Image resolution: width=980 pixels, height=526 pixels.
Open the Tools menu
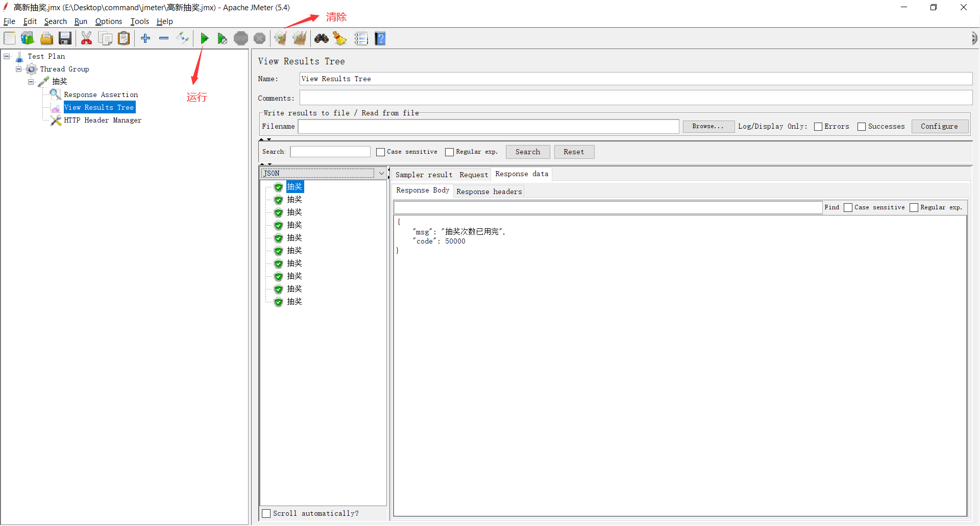pyautogui.click(x=140, y=21)
